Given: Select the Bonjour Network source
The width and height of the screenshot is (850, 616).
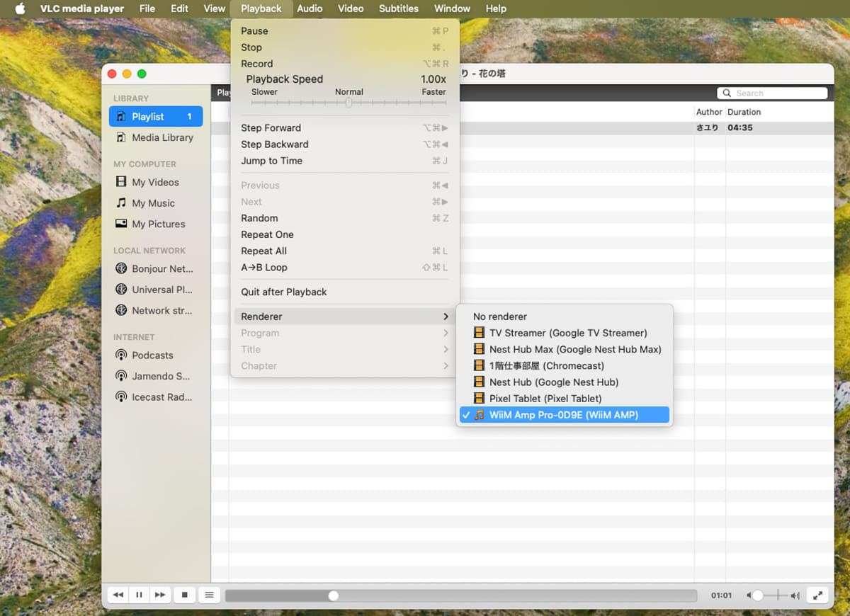Looking at the screenshot, I should pyautogui.click(x=157, y=268).
